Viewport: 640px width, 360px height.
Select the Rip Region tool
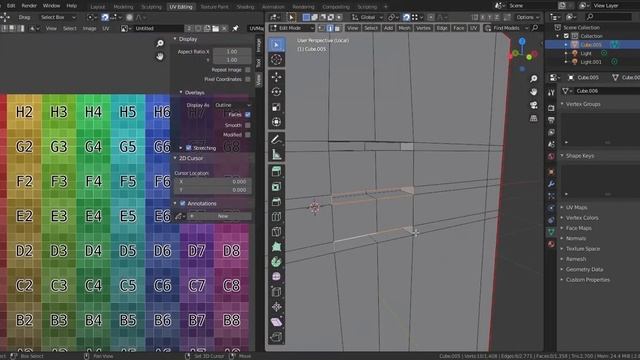276,337
